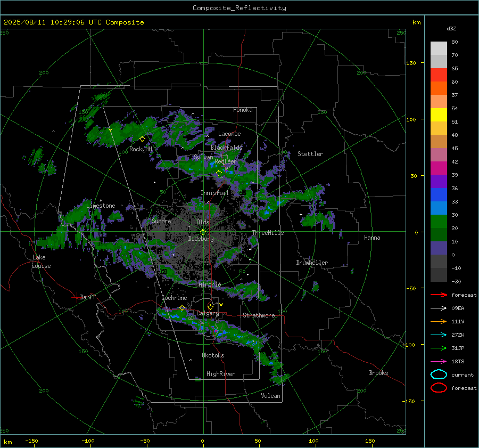This screenshot has width=479, height=448.
Task: Click the RockyMH label
Action: click(141, 149)
